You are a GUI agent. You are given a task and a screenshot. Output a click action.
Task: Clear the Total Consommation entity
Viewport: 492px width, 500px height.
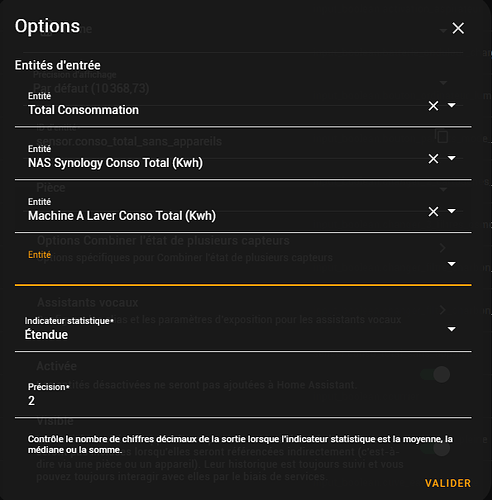433,106
